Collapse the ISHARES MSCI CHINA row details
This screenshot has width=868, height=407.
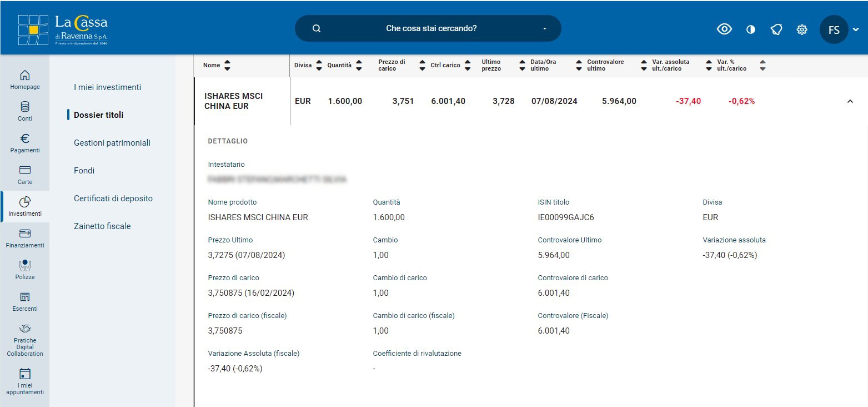[850, 101]
